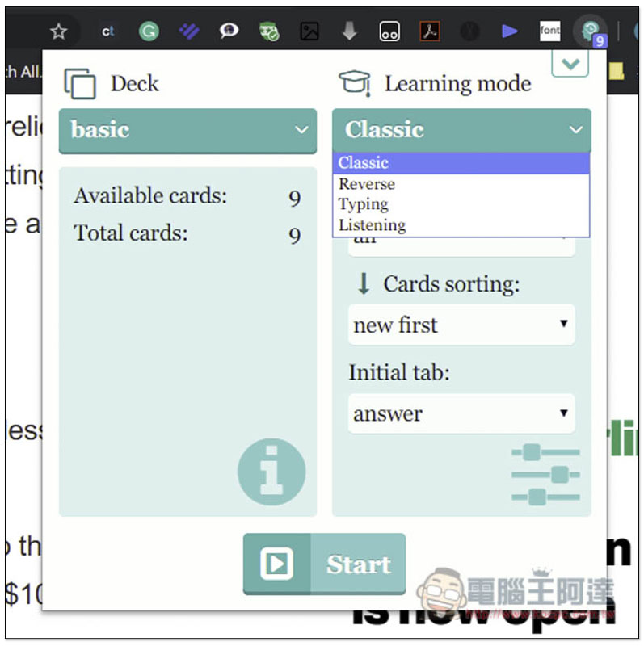Collapse popup with the top chevron button
Screen dimensions: 644x646
point(570,64)
